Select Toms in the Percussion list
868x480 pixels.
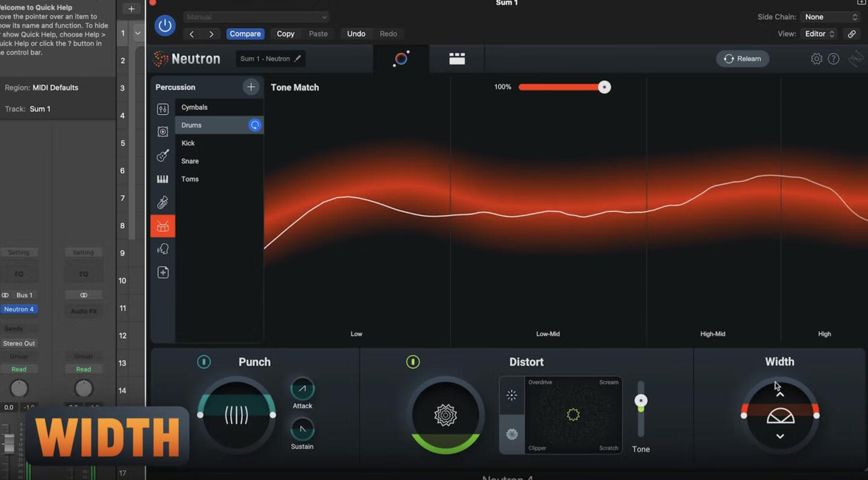click(x=219, y=179)
